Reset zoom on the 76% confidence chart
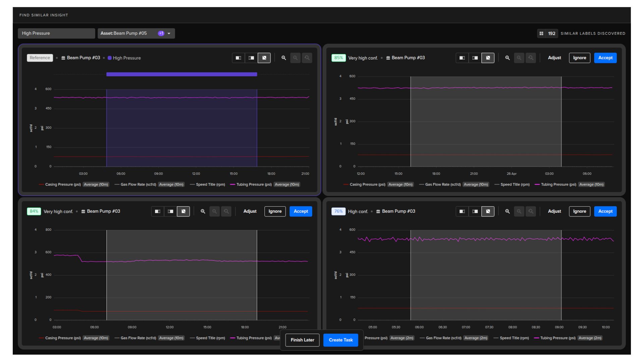 (x=531, y=212)
